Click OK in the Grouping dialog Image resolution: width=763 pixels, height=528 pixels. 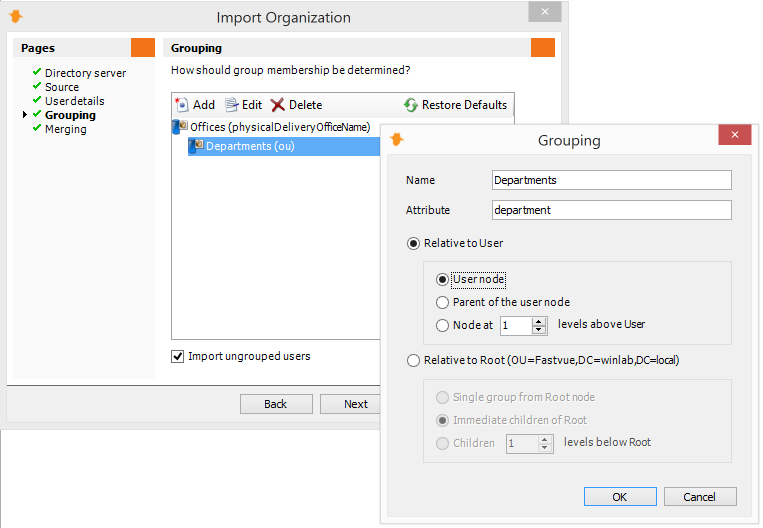point(620,497)
